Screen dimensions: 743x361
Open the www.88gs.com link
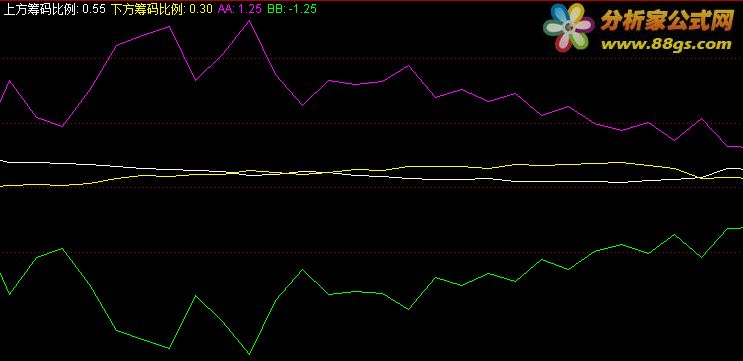click(x=666, y=45)
